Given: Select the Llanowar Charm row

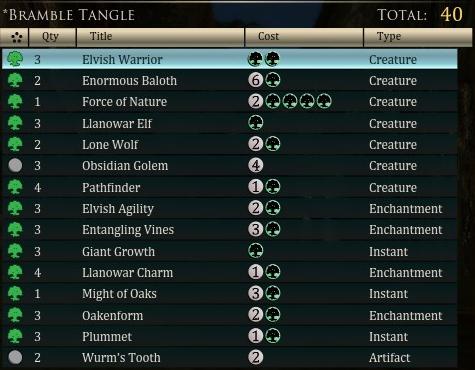Looking at the screenshot, I should point(230,272).
